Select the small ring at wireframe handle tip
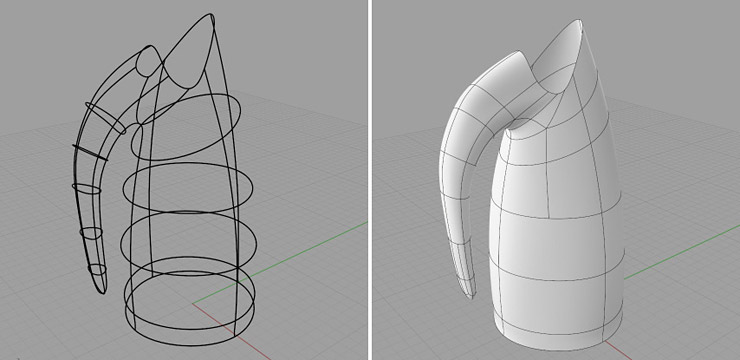The width and height of the screenshot is (740, 360). click(x=97, y=269)
